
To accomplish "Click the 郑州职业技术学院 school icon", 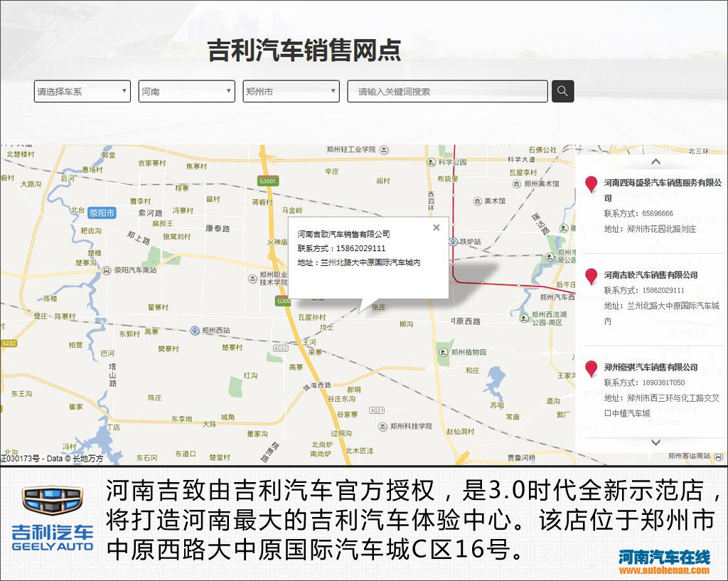I will (252, 279).
